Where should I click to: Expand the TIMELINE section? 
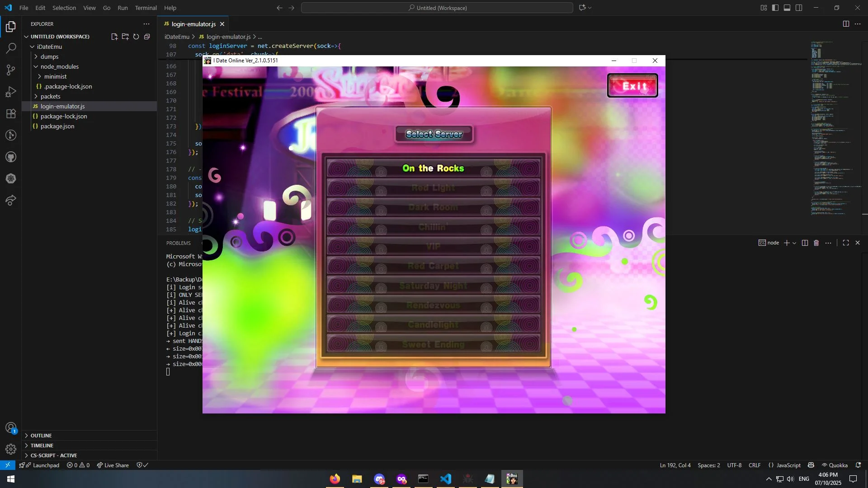[90, 446]
